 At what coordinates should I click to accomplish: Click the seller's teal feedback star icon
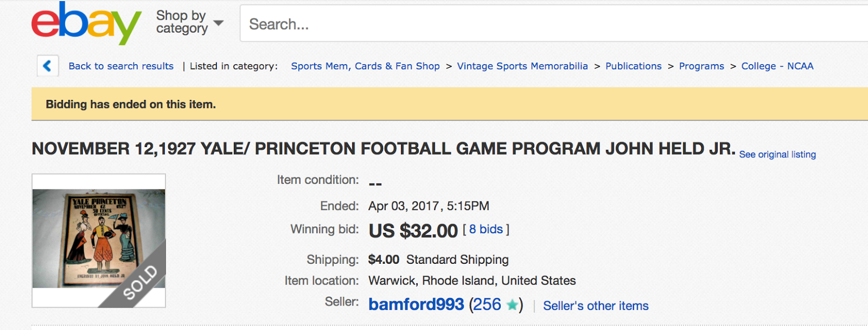[512, 305]
